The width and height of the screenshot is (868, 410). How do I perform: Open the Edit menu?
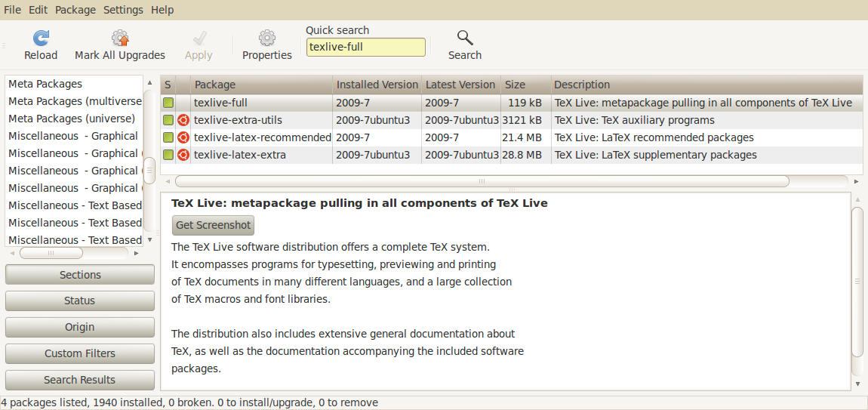[38, 10]
